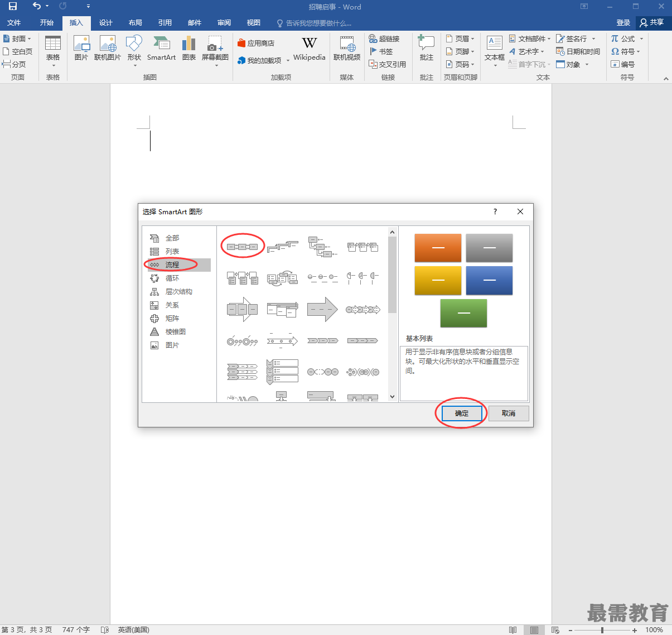
Task: Switch to the 设计 Design tab
Action: (x=106, y=23)
